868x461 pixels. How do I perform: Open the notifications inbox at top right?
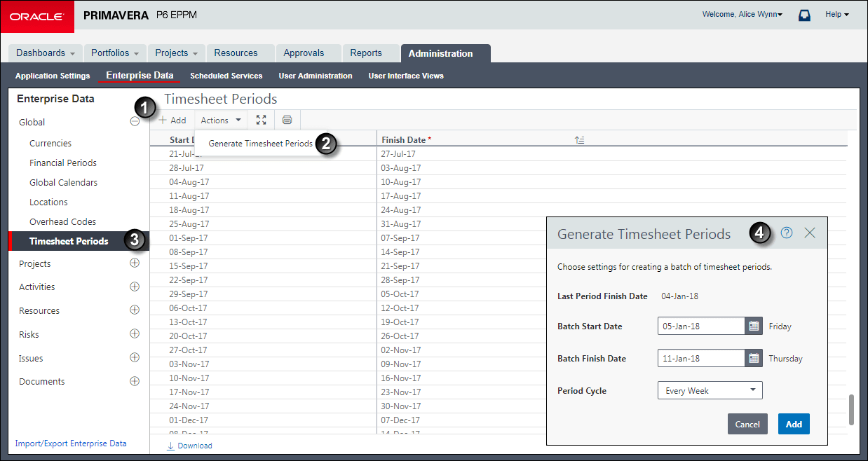(804, 14)
